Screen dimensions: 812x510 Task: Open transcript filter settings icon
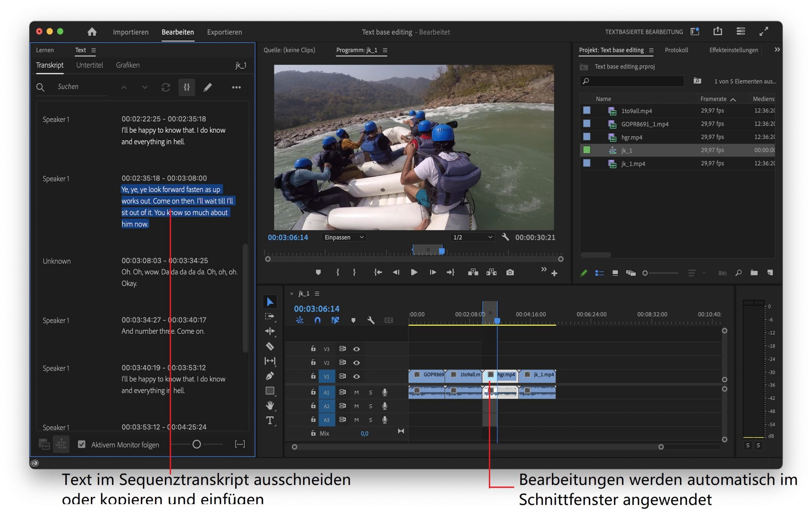point(187,87)
